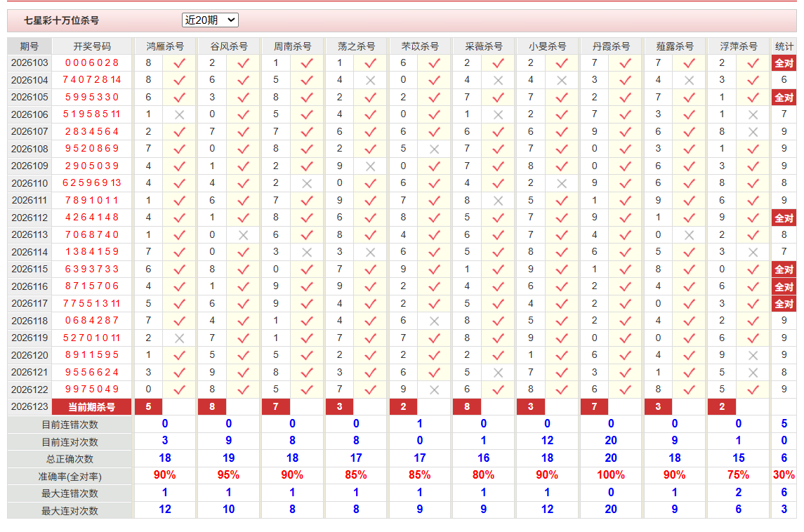Click the 采薇杀号 cross mark in row 2026111
The height and width of the screenshot is (532, 804).
[x=498, y=201]
